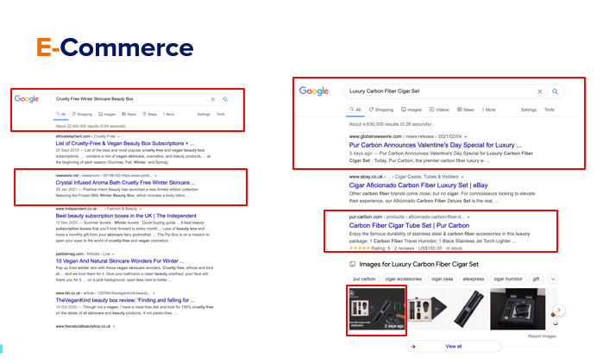Open the Videos tab in the right search
The image size is (603, 364).
click(439, 110)
